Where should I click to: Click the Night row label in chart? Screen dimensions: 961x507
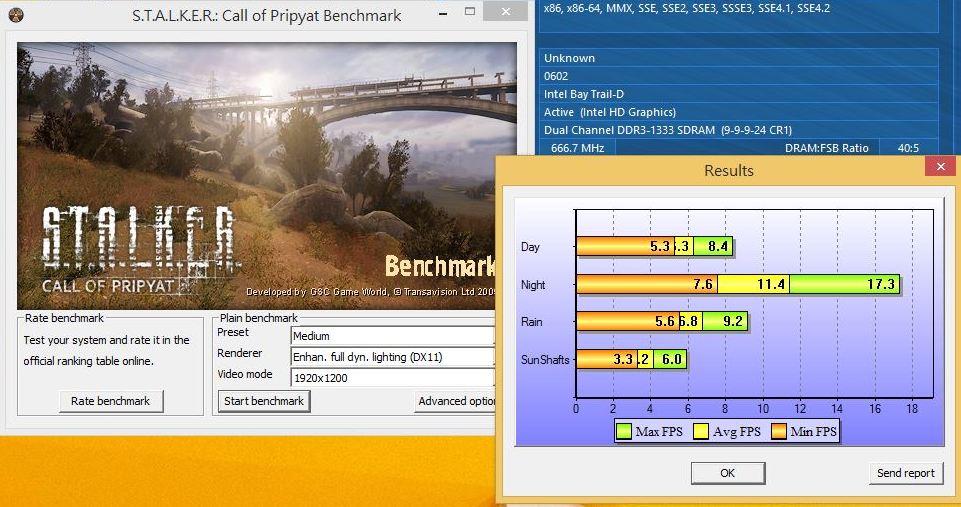click(533, 284)
